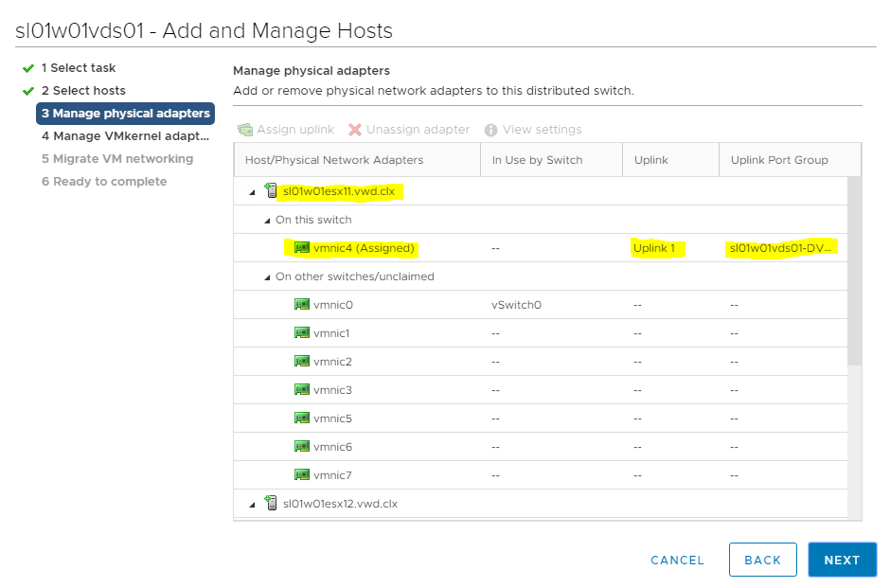The width and height of the screenshot is (890, 588).
Task: Open step 4 Manage VMkernel adapters
Action: pyautogui.click(x=125, y=136)
